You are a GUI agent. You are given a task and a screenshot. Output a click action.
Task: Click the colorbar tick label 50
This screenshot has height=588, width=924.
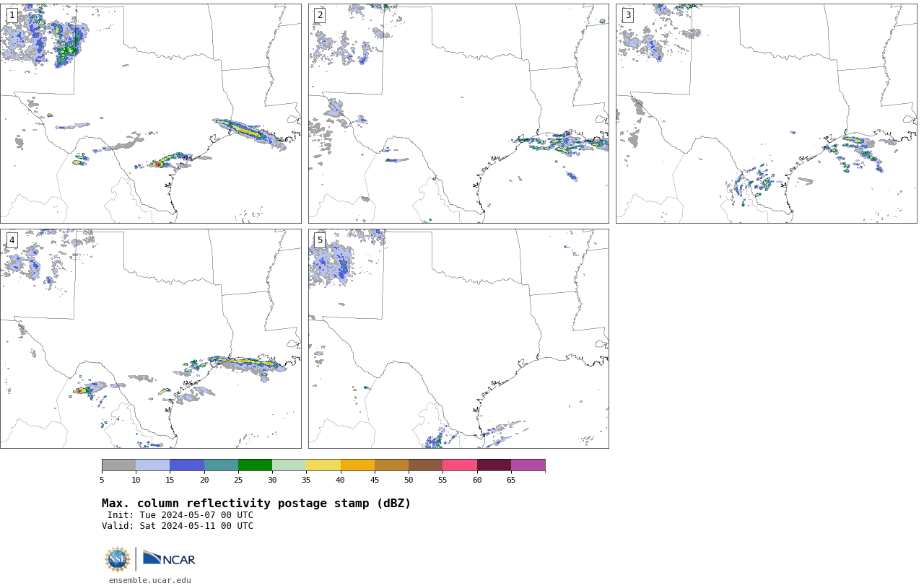pyautogui.click(x=409, y=480)
